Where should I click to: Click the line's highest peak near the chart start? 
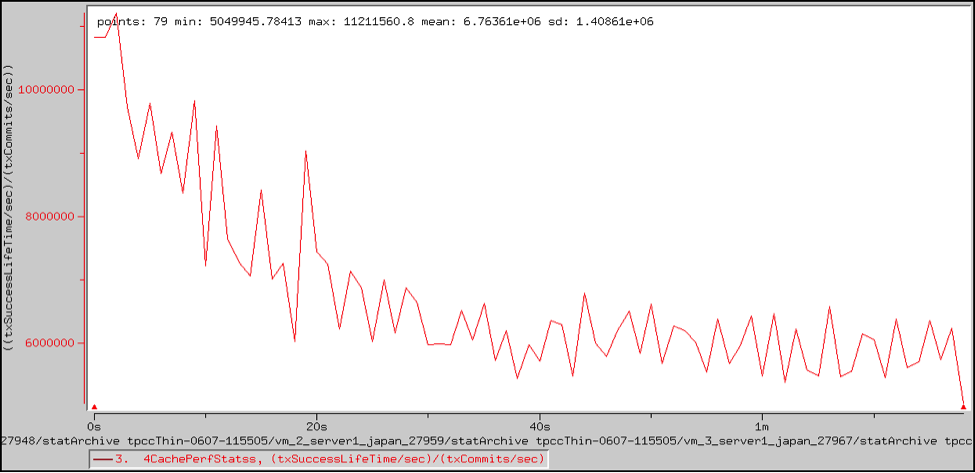tap(116, 13)
